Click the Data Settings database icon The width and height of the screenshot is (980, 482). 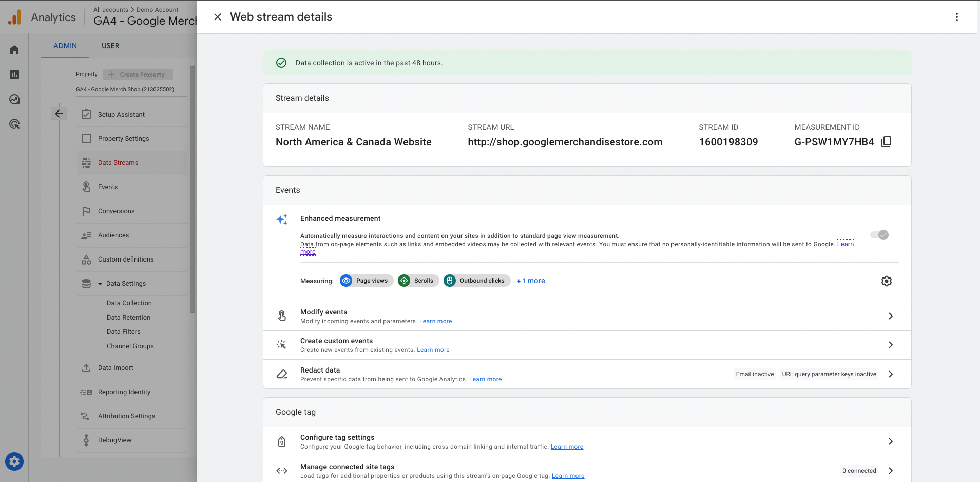tap(86, 284)
